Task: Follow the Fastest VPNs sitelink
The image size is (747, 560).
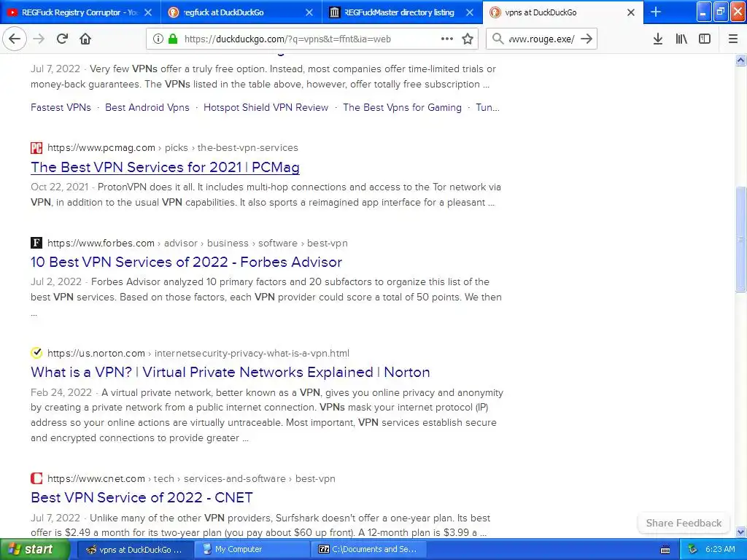Action: pyautogui.click(x=61, y=107)
